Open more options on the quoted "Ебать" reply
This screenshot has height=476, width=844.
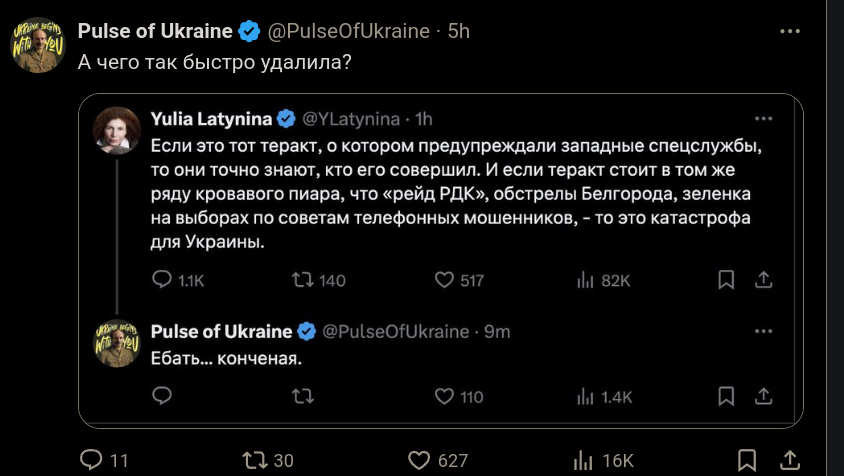click(x=763, y=331)
